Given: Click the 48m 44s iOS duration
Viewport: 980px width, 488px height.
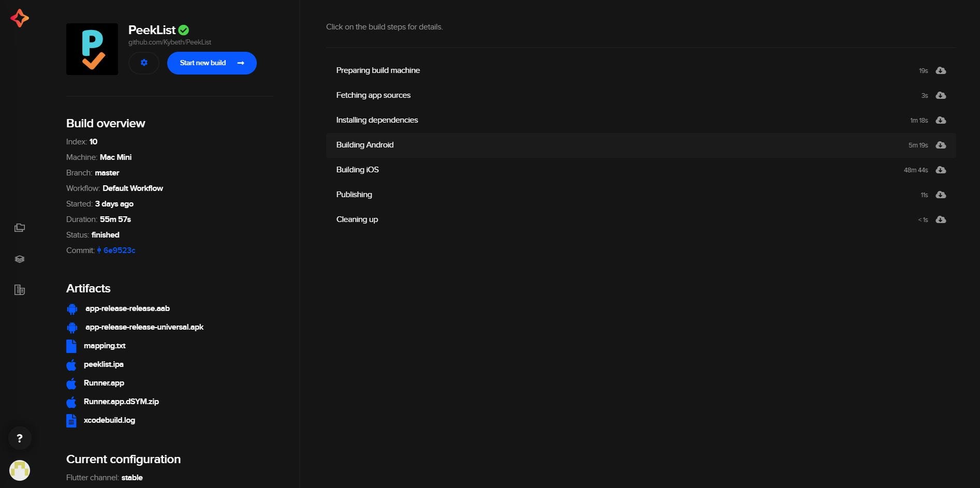Looking at the screenshot, I should (x=916, y=170).
